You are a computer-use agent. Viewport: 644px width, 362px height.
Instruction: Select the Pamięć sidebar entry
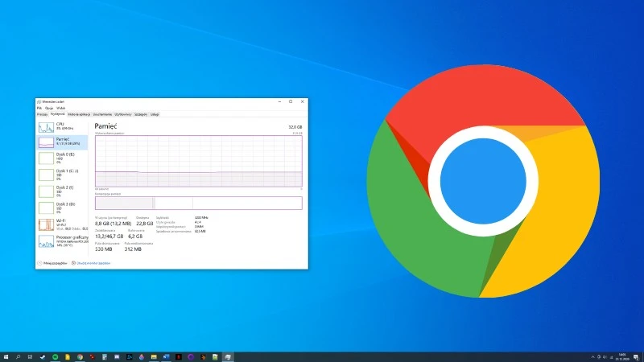63,142
